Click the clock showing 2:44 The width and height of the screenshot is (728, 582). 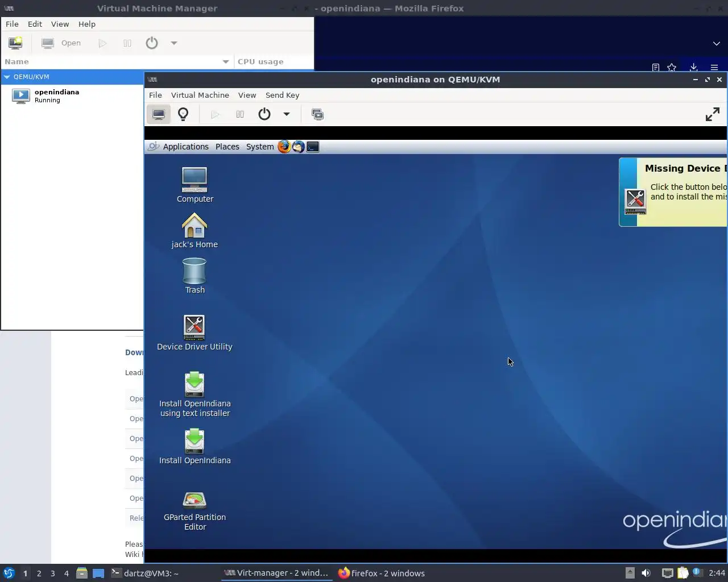(717, 573)
